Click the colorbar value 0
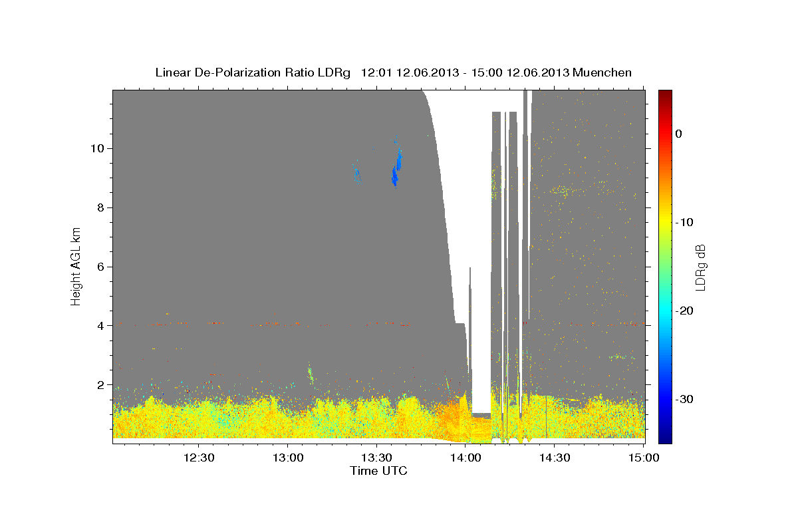798x532 pixels. pos(679,134)
